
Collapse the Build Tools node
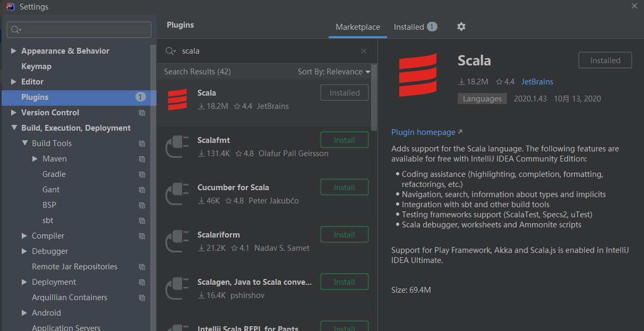click(24, 143)
